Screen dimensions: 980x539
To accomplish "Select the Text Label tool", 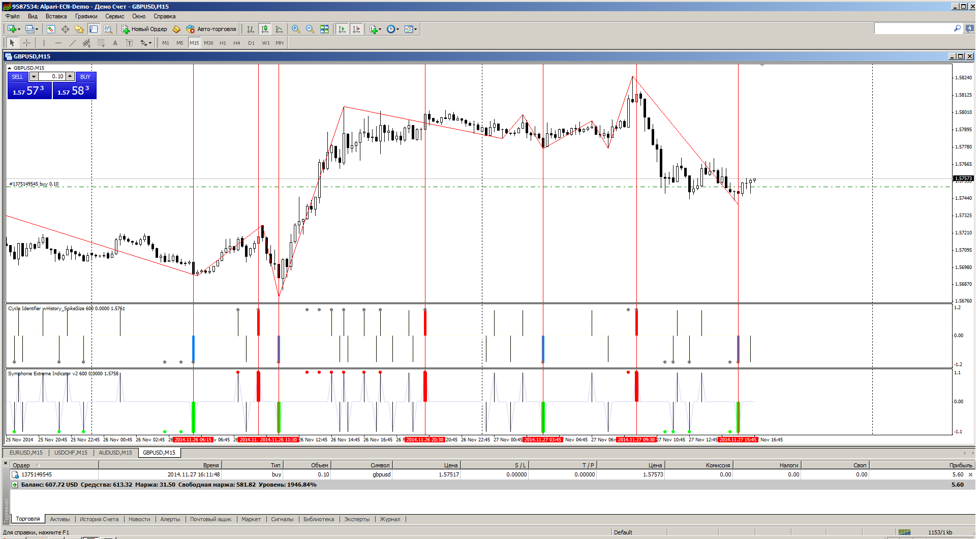I will (129, 43).
